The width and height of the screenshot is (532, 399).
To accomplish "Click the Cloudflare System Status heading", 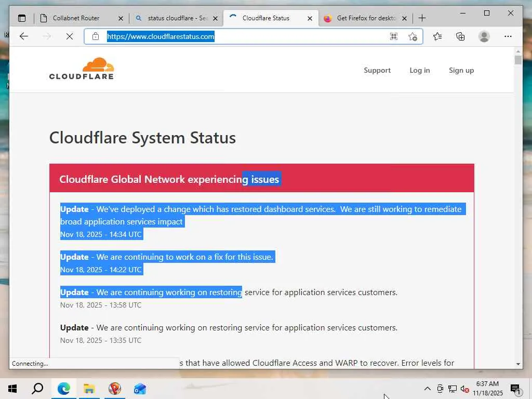I will (142, 138).
